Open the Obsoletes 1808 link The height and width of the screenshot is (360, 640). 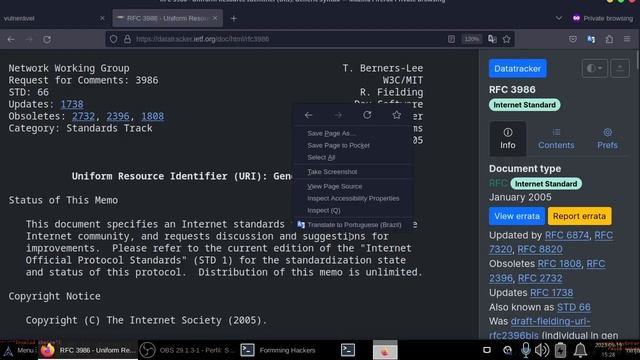pyautogui.click(x=153, y=116)
